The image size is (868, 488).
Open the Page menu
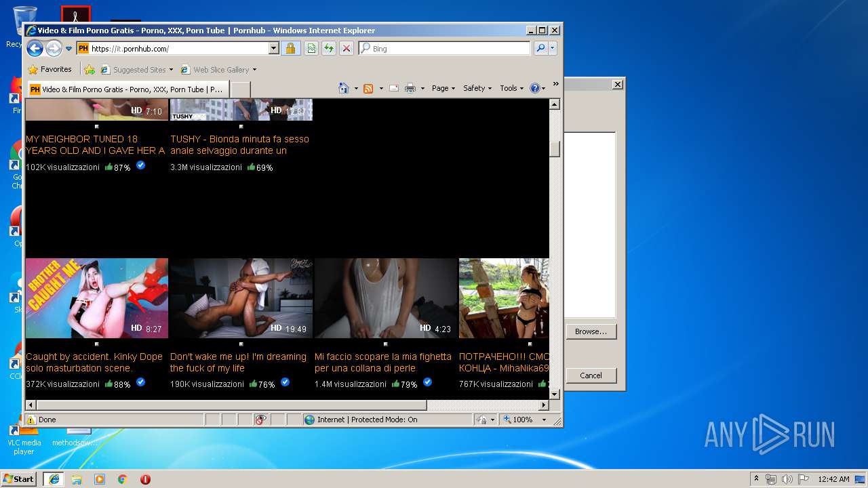443,88
